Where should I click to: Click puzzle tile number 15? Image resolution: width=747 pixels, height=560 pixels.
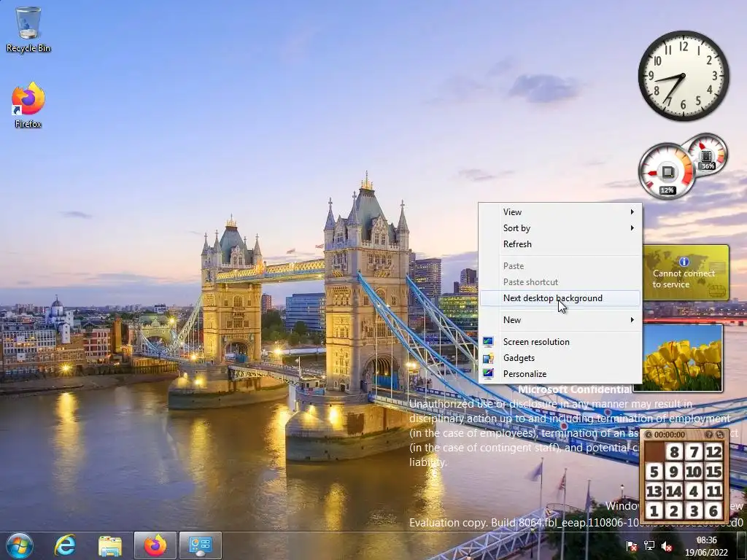(713, 472)
